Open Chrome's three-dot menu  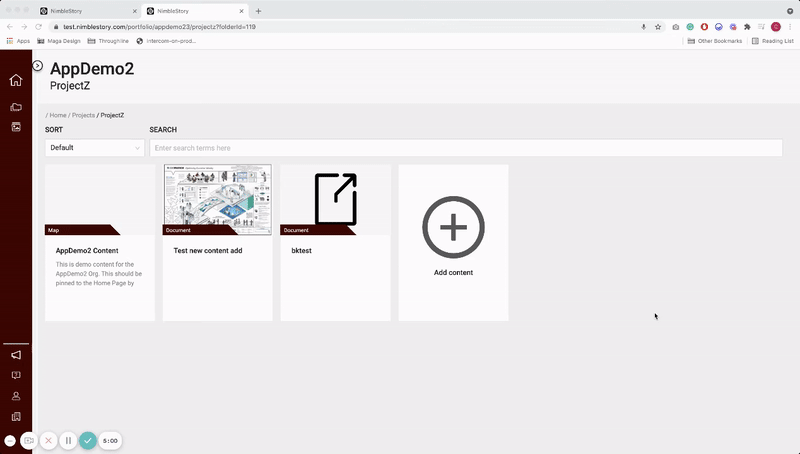[x=791, y=26]
